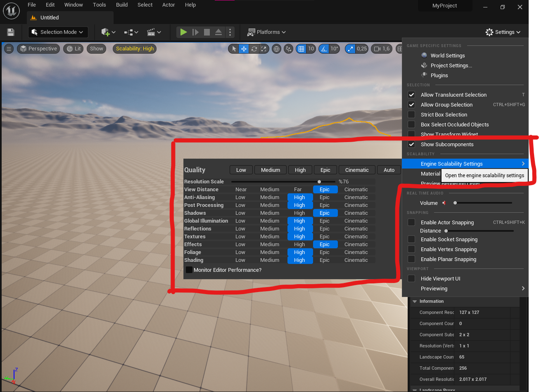Viewport: 539px width, 392px height.
Task: Click the Scalability: High viewport button
Action: point(135,49)
